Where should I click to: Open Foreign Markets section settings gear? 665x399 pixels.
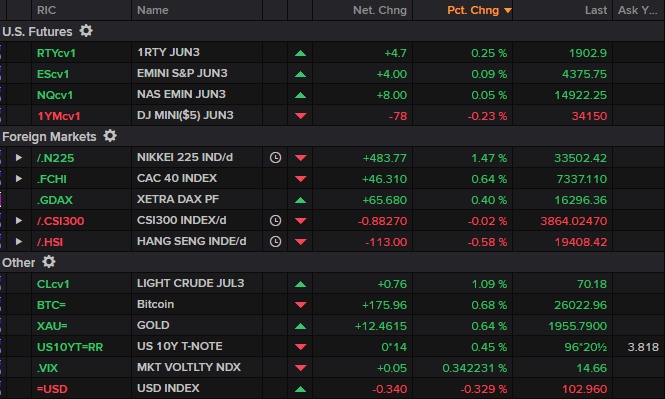110,136
